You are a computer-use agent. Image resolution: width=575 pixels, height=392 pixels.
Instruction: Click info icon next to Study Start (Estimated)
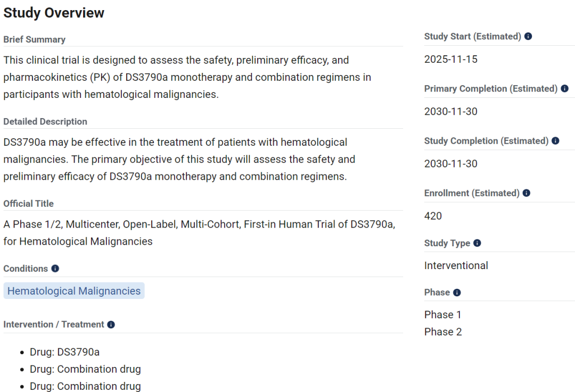(528, 36)
